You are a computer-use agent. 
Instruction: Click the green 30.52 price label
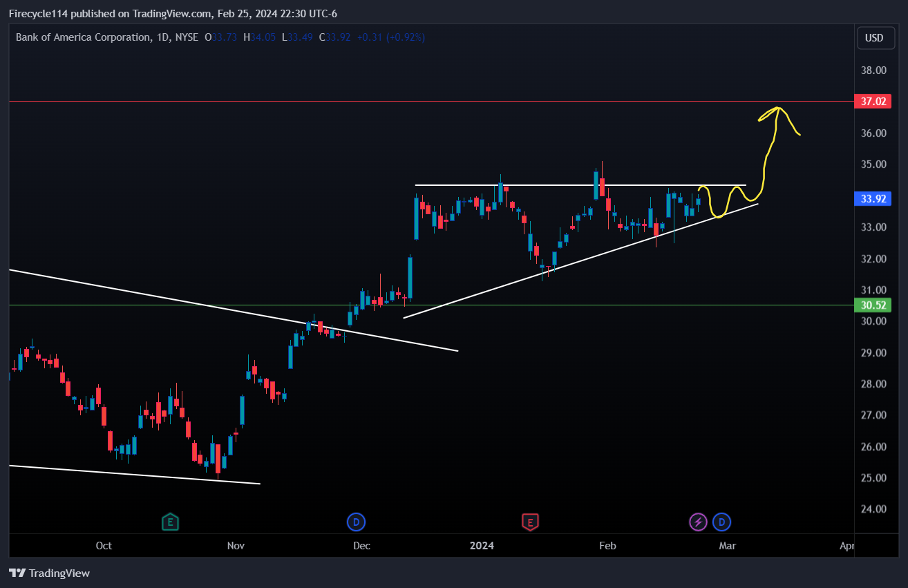[x=873, y=305]
